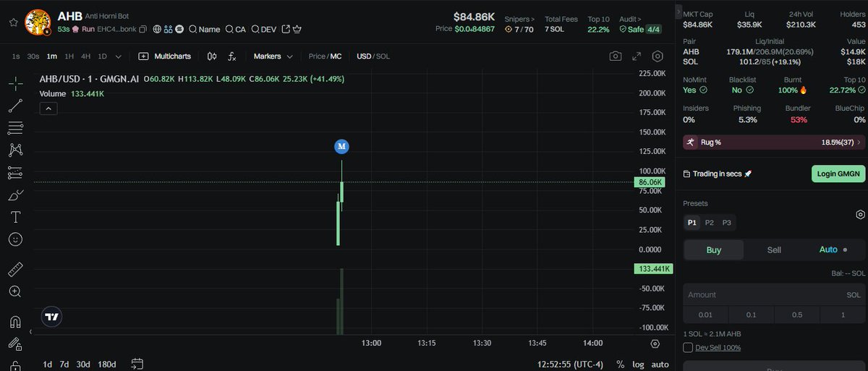Open the share icon next to DEV

point(286,30)
